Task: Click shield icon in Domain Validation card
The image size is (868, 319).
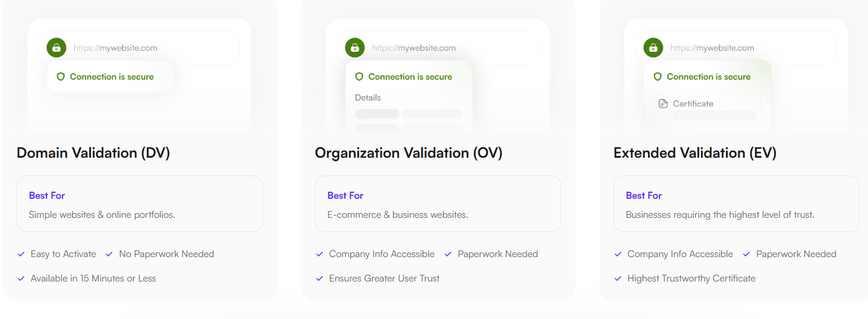Action: [61, 77]
